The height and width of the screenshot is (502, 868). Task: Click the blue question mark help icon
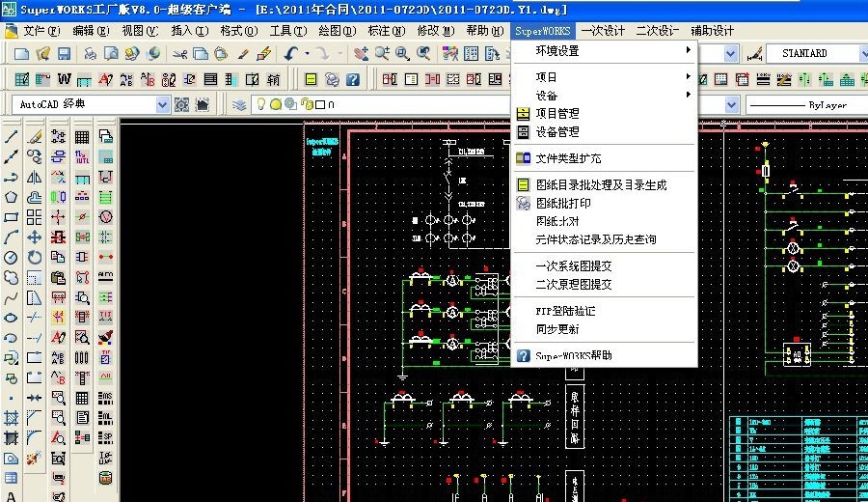coord(353,79)
